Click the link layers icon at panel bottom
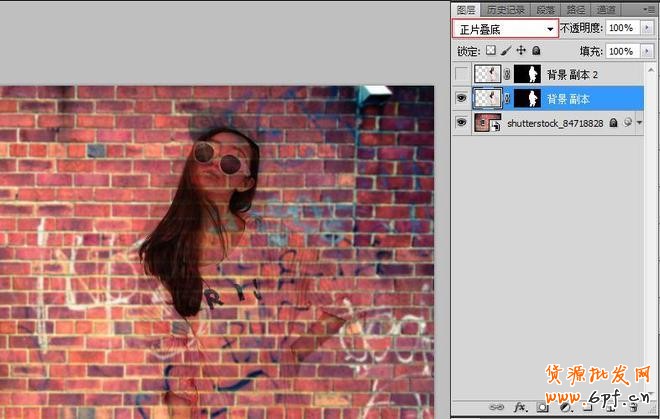The width and height of the screenshot is (660, 419). pyautogui.click(x=496, y=409)
